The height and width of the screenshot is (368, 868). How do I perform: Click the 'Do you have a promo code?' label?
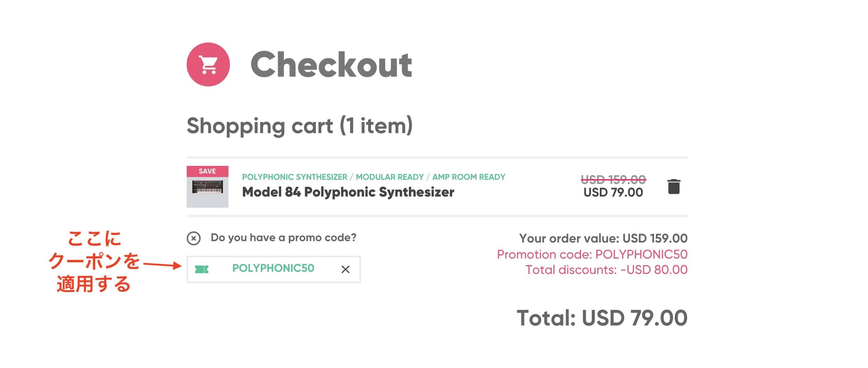tap(284, 238)
